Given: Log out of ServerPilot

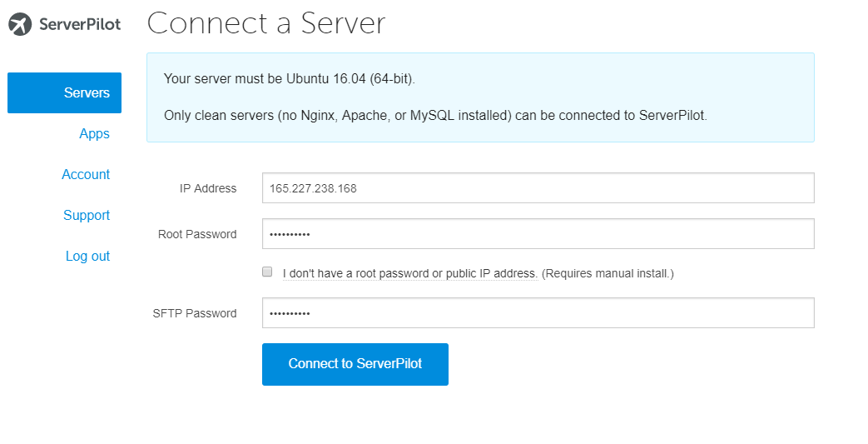Looking at the screenshot, I should tap(87, 256).
